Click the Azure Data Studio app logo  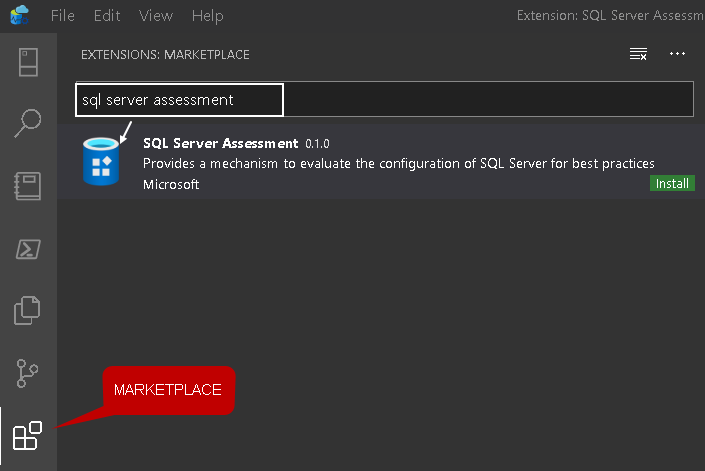coord(19,16)
